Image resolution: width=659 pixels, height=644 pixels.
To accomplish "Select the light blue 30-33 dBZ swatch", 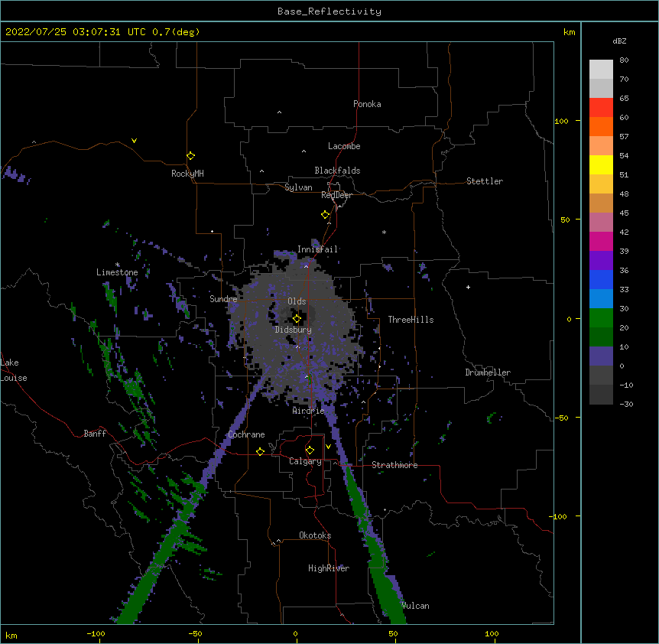I will tap(601, 298).
